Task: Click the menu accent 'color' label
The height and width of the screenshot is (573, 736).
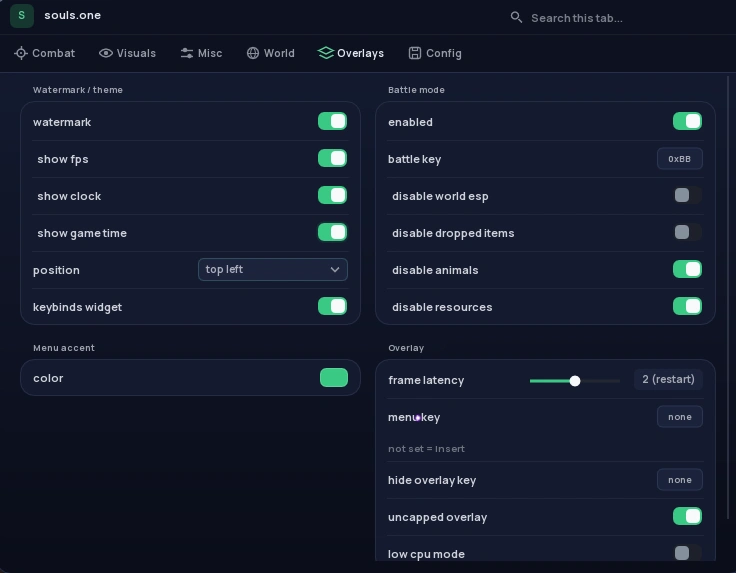Action: 48,378
